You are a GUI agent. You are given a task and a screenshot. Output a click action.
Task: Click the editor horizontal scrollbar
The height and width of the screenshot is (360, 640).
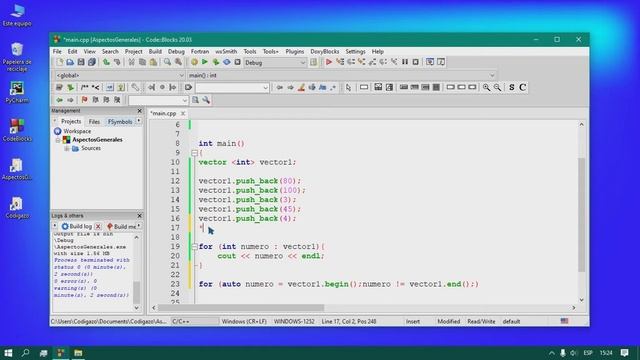point(241,308)
